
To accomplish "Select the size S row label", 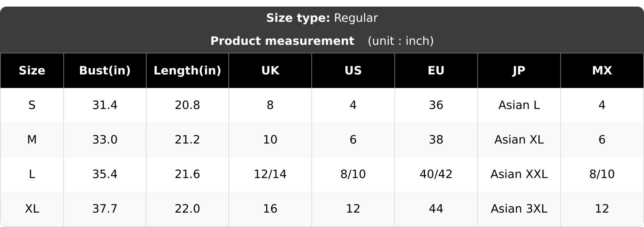I will click(x=32, y=105).
